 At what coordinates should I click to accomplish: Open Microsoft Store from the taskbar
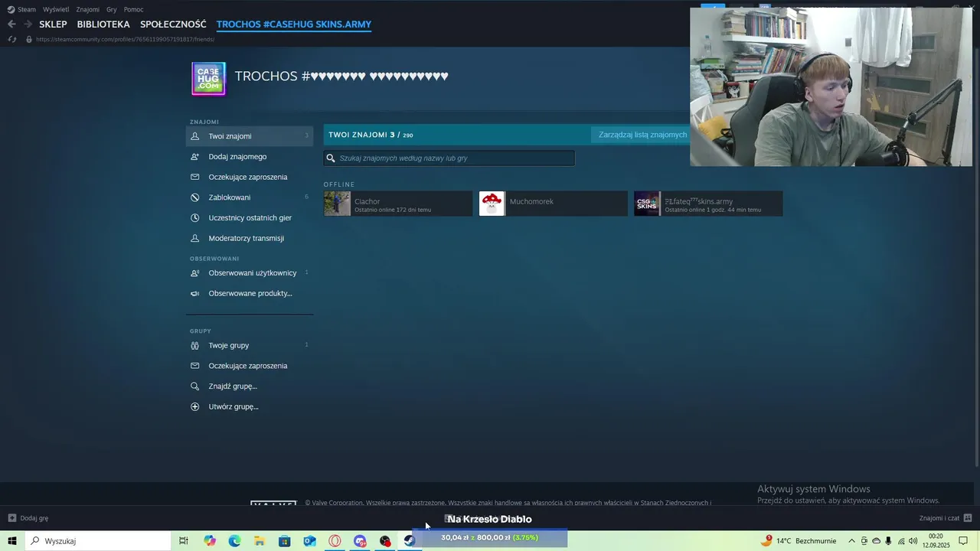pos(285,541)
